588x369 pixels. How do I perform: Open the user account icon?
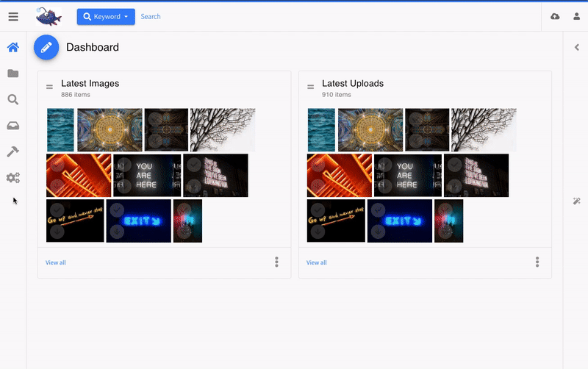coord(577,16)
